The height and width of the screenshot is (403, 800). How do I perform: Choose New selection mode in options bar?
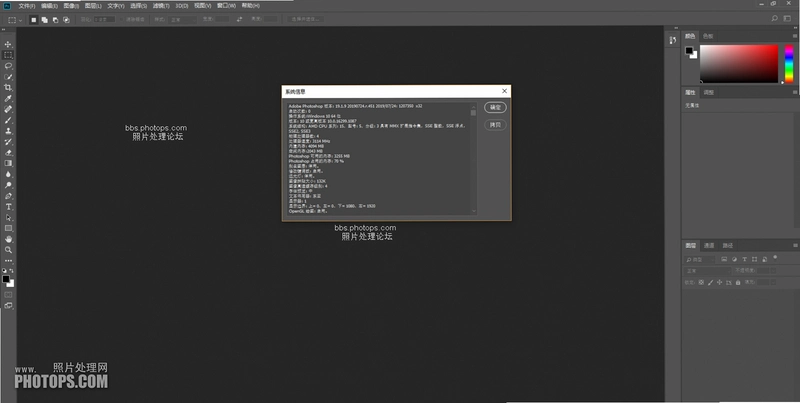coord(34,20)
